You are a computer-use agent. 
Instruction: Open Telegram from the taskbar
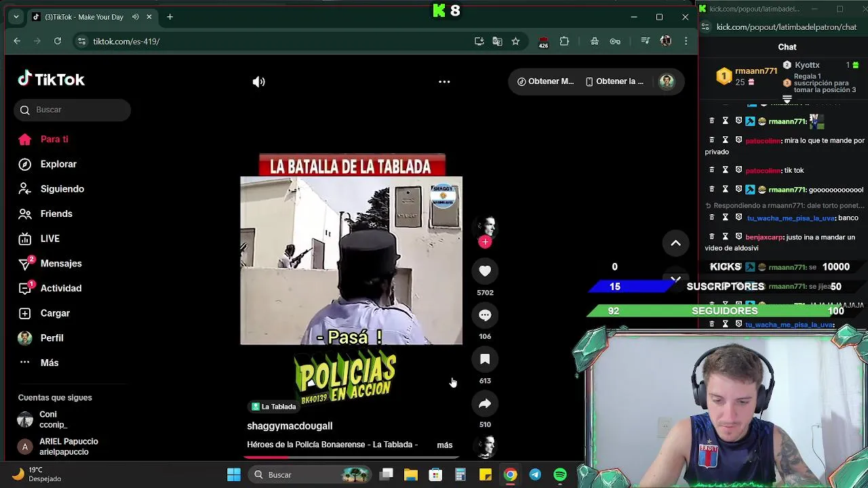pos(535,475)
